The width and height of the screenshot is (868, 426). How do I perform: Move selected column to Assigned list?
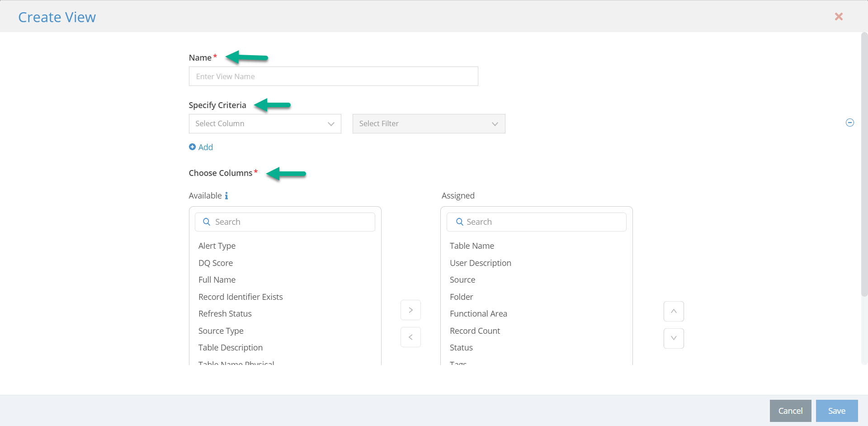[x=410, y=310]
